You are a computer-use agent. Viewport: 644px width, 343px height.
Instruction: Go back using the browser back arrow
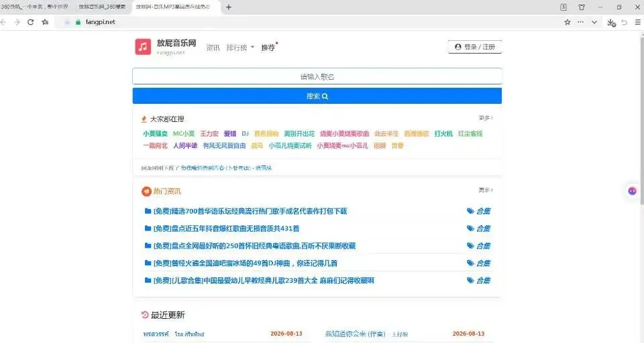4,22
